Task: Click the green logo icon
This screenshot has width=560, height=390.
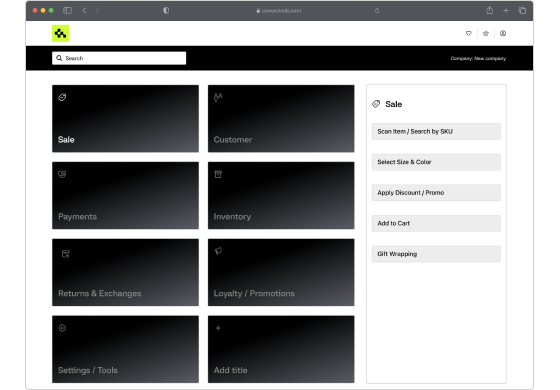Action: 60,34
